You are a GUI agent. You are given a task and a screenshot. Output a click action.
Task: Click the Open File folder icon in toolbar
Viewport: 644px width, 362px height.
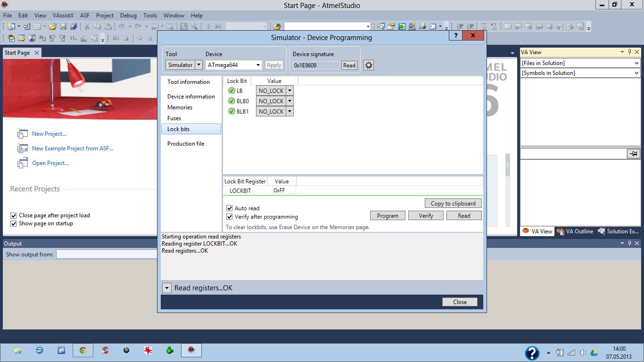coord(53,26)
